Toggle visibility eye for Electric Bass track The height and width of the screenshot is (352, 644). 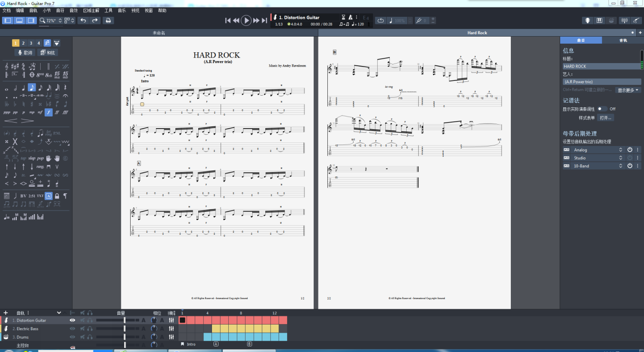(x=72, y=329)
